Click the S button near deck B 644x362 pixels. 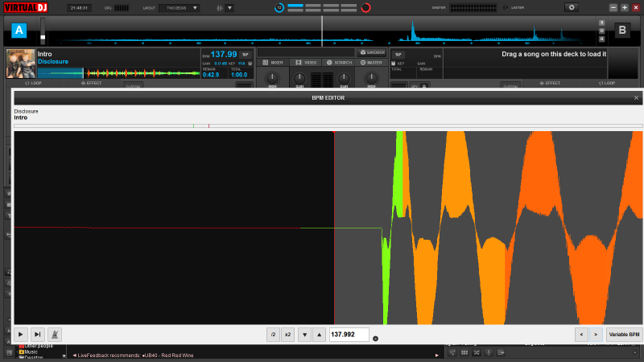coord(601,23)
